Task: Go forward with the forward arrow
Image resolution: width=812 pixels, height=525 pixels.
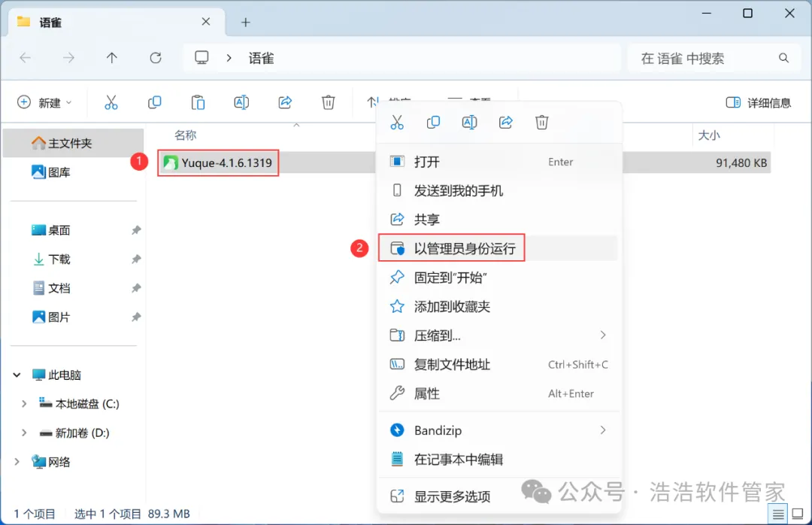Action: 68,57
